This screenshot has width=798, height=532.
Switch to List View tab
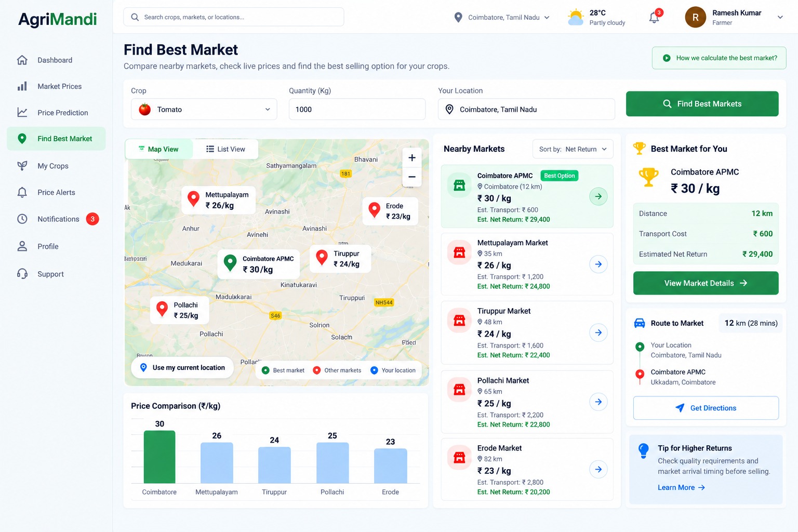coord(225,149)
